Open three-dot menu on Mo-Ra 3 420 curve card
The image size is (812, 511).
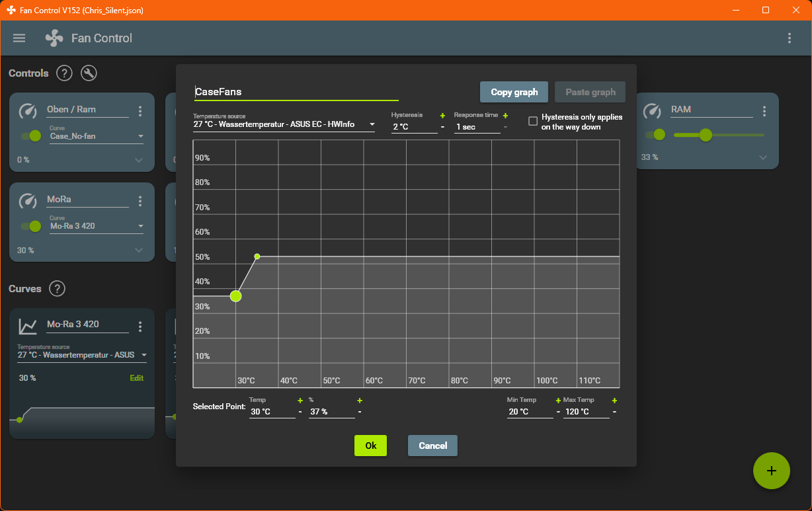[x=140, y=327]
